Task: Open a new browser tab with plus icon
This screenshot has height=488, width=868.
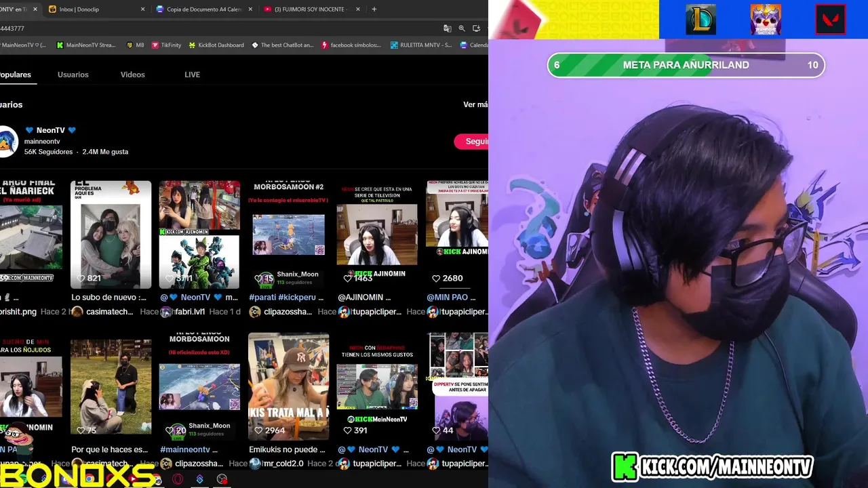Action: tap(374, 9)
